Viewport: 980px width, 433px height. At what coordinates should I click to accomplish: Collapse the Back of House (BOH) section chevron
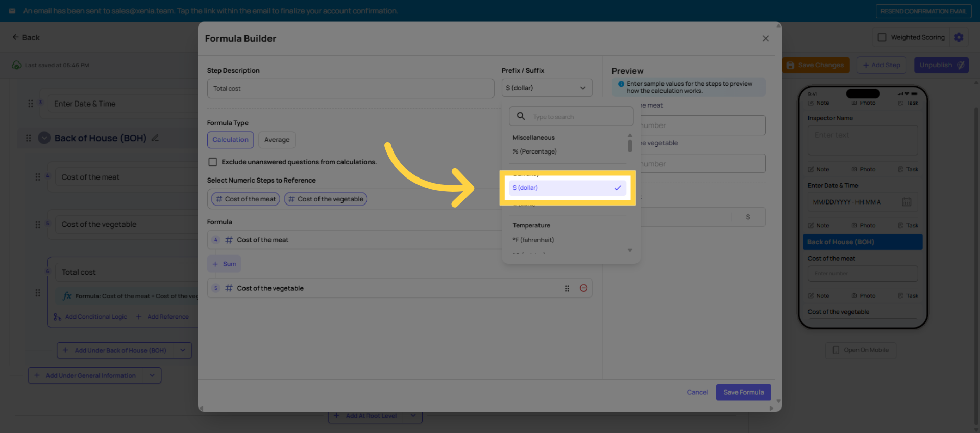[44, 138]
